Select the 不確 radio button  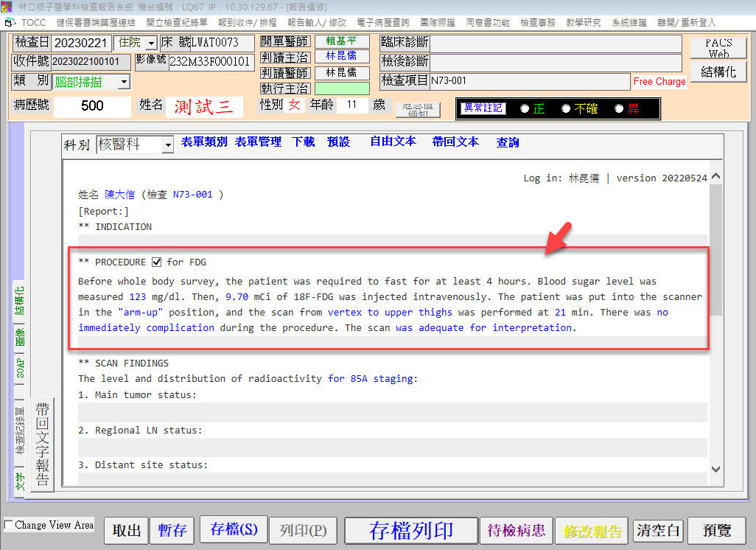coord(566,108)
